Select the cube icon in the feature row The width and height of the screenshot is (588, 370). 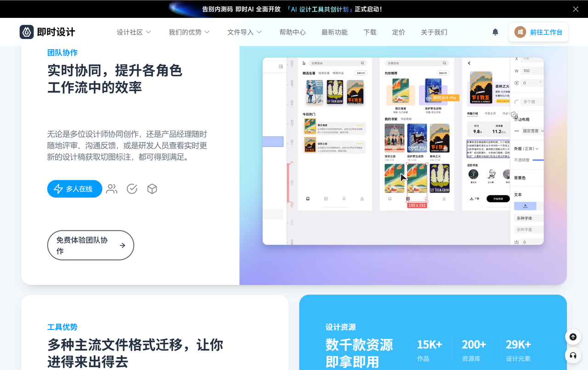click(152, 189)
